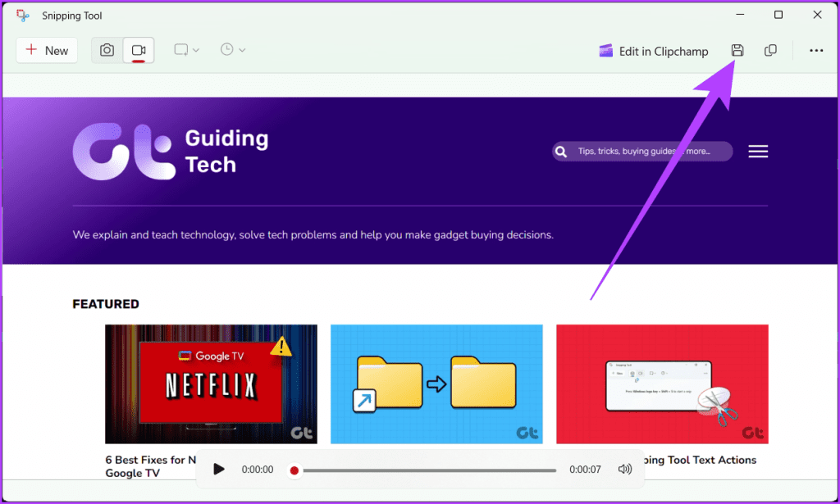Save the recording with the floppy icon
The height and width of the screenshot is (504, 840).
pos(737,50)
